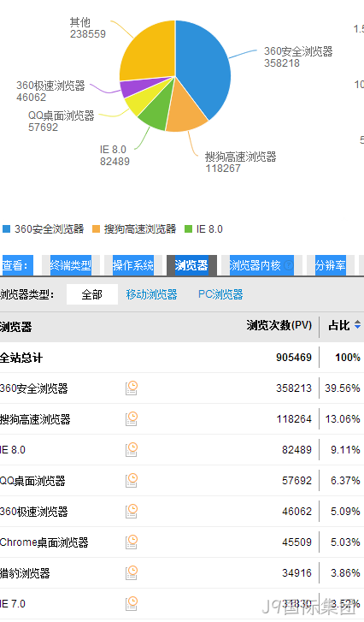The width and height of the screenshot is (364, 622).
Task: Toggle 搜狗高速浏览器 legend entry
Action: click(134, 229)
